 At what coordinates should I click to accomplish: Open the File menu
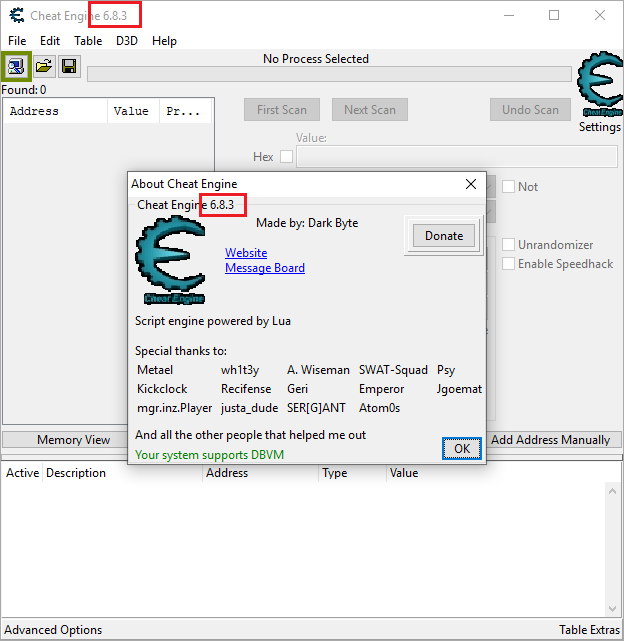[17, 41]
